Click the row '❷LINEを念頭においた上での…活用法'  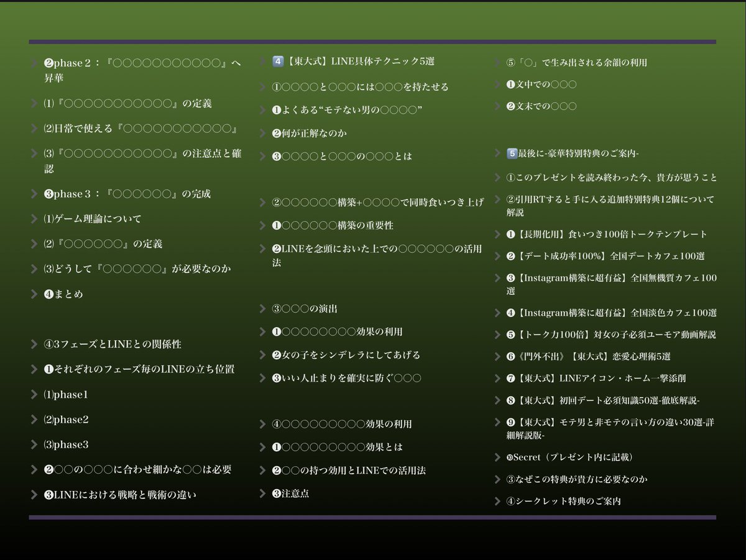coord(377,255)
